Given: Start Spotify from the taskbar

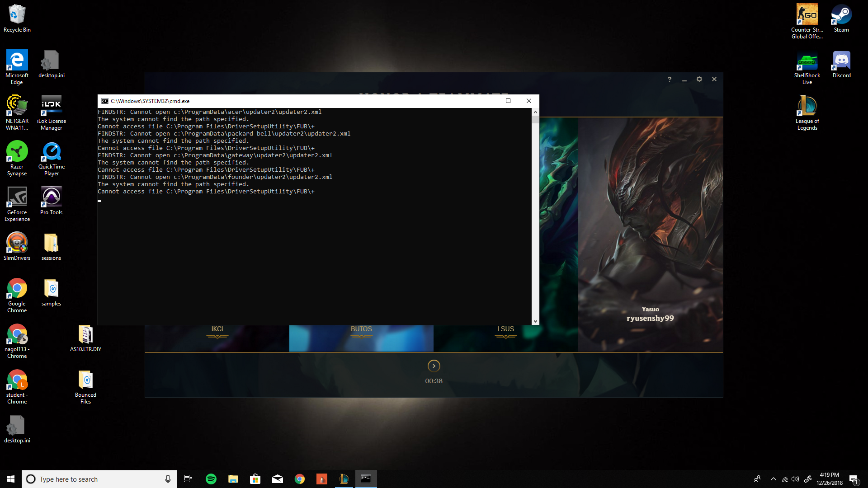Looking at the screenshot, I should point(211,479).
